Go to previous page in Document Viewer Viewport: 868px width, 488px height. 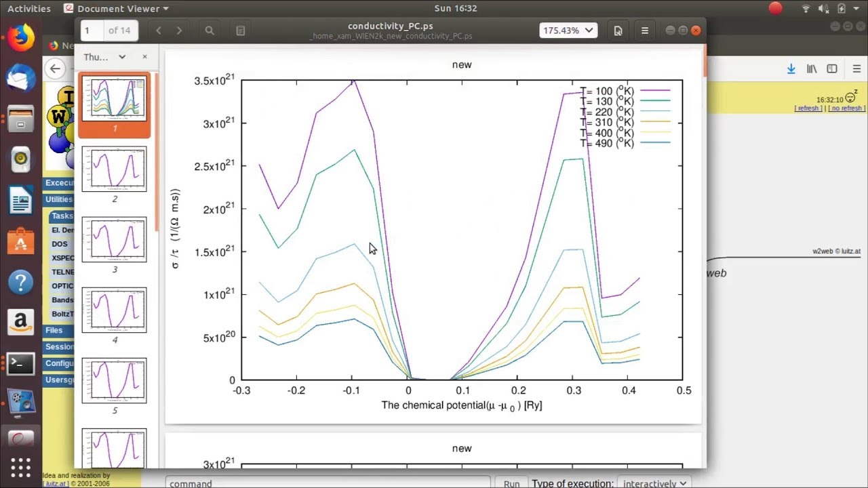pos(159,30)
